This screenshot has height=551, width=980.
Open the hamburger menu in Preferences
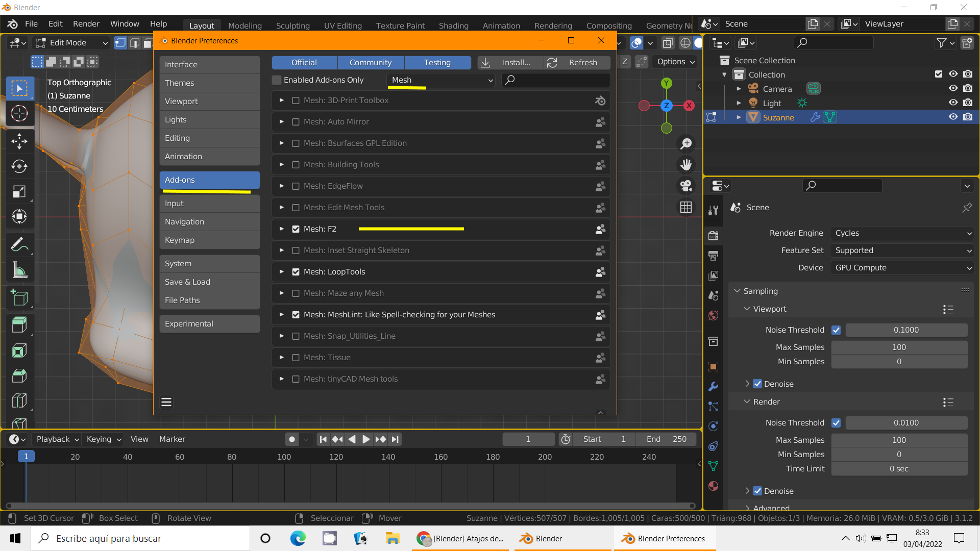(x=166, y=402)
